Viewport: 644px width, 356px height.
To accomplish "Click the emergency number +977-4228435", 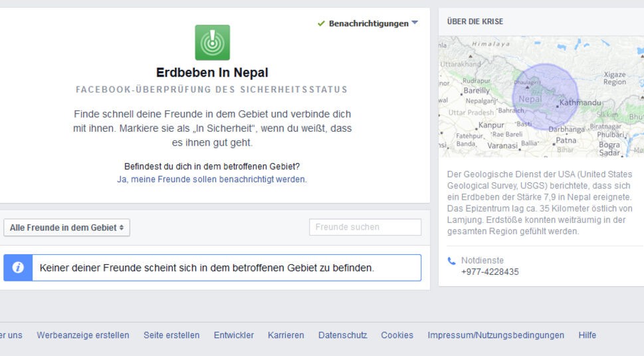I will pos(490,271).
